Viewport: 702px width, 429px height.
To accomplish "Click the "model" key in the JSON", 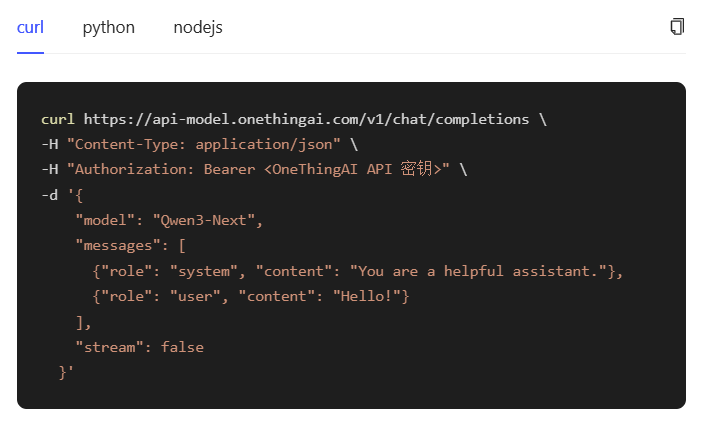I will (x=105, y=220).
